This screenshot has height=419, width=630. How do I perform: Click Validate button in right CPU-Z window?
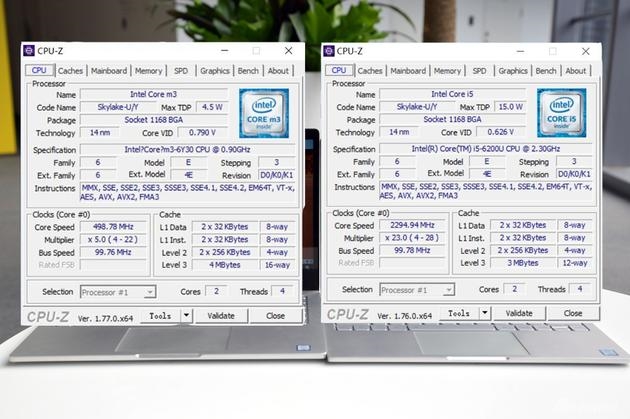519,313
